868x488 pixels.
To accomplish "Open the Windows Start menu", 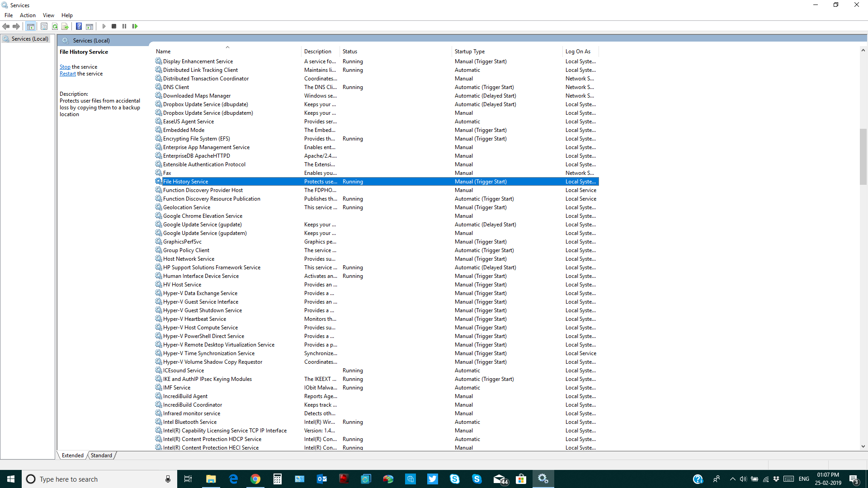I will coord(11,479).
